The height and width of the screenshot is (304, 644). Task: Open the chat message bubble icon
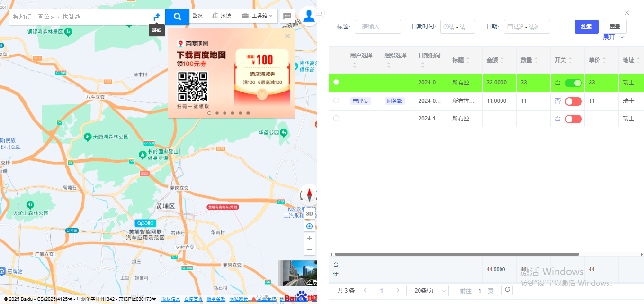[x=287, y=16]
